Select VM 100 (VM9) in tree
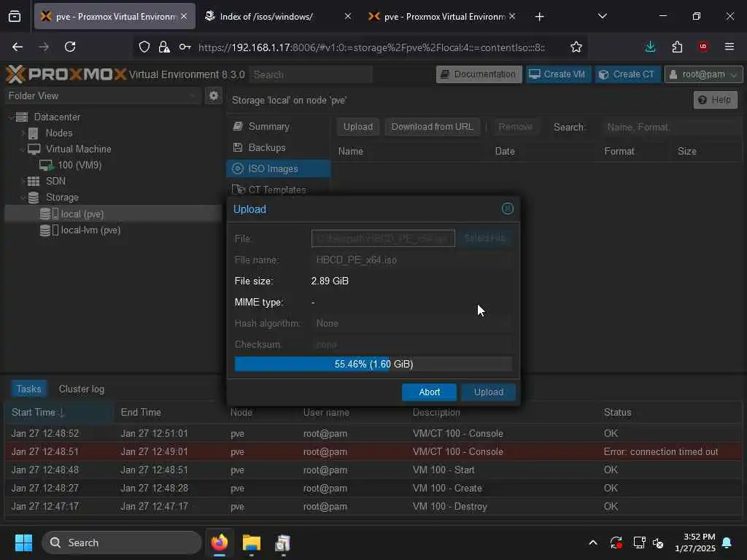Image resolution: width=747 pixels, height=560 pixels. (x=71, y=166)
